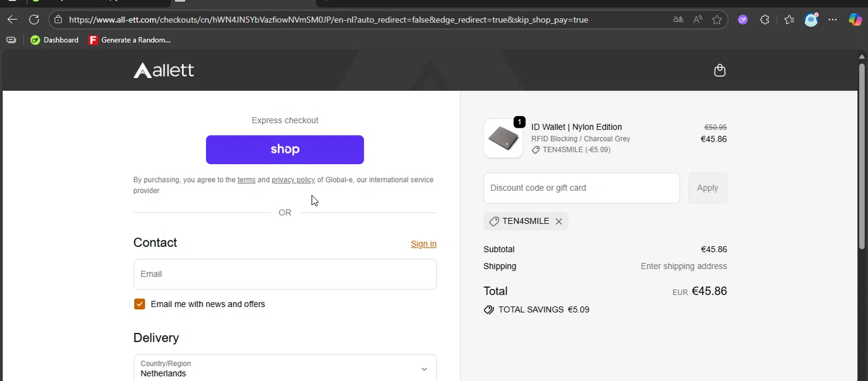Open browser extensions puzzle icon
Image resolution: width=868 pixels, height=381 pixels.
pos(764,20)
